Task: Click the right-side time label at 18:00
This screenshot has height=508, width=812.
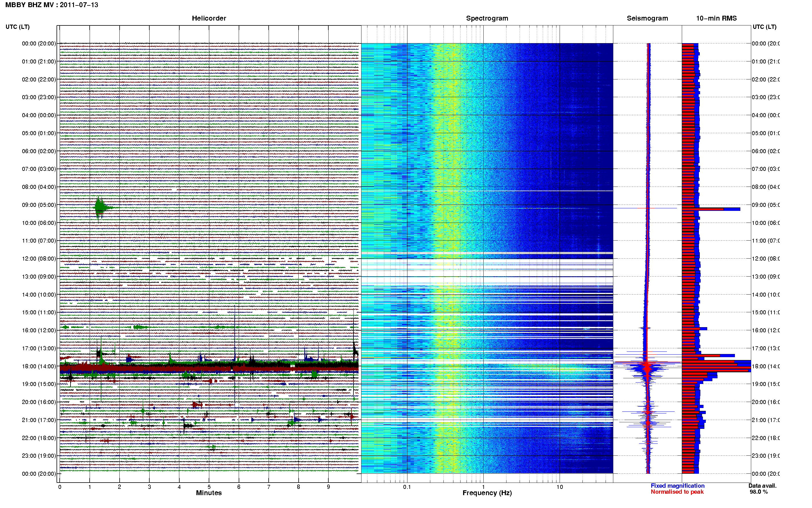Action: click(x=765, y=366)
